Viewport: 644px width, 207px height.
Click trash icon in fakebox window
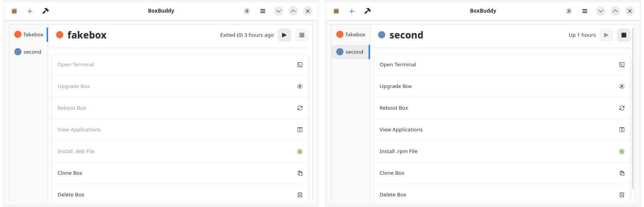pyautogui.click(x=300, y=195)
